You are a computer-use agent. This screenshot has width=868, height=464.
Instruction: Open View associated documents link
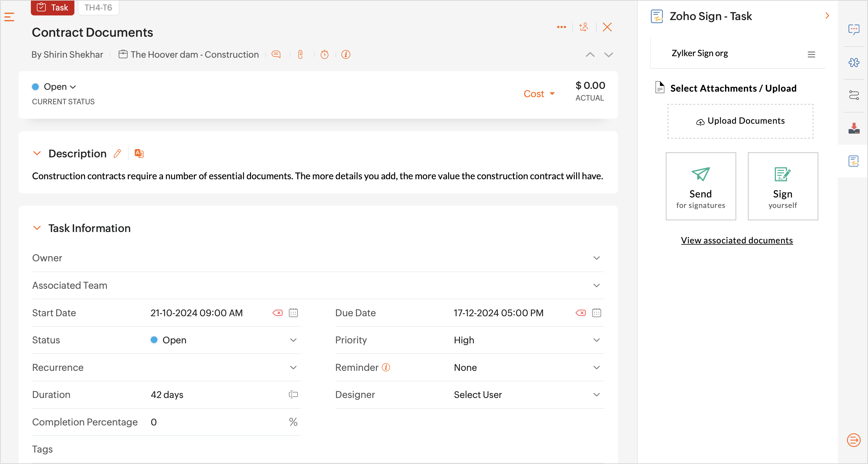tap(737, 240)
